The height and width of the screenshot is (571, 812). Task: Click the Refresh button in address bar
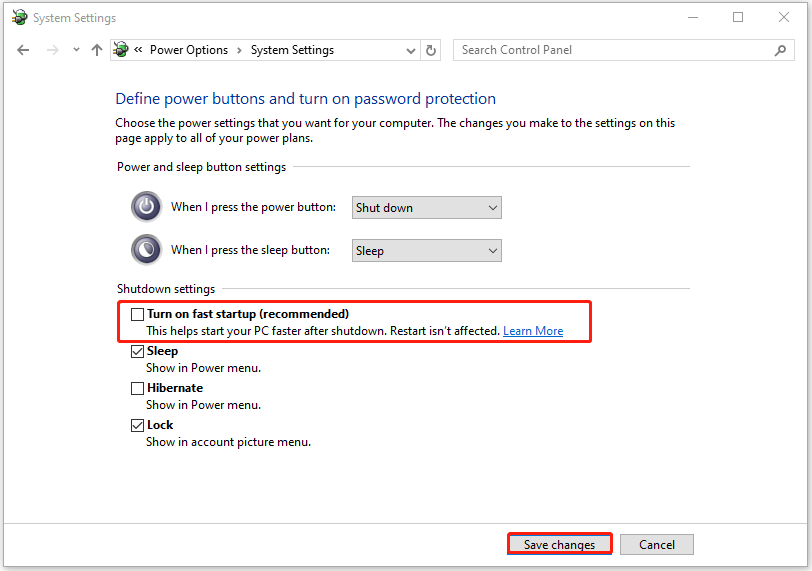tap(431, 50)
